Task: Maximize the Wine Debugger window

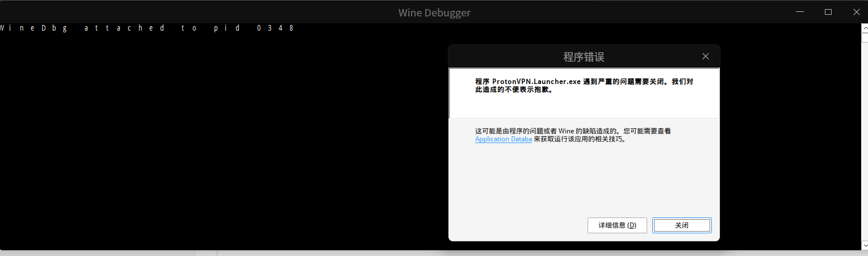Action: [x=828, y=12]
